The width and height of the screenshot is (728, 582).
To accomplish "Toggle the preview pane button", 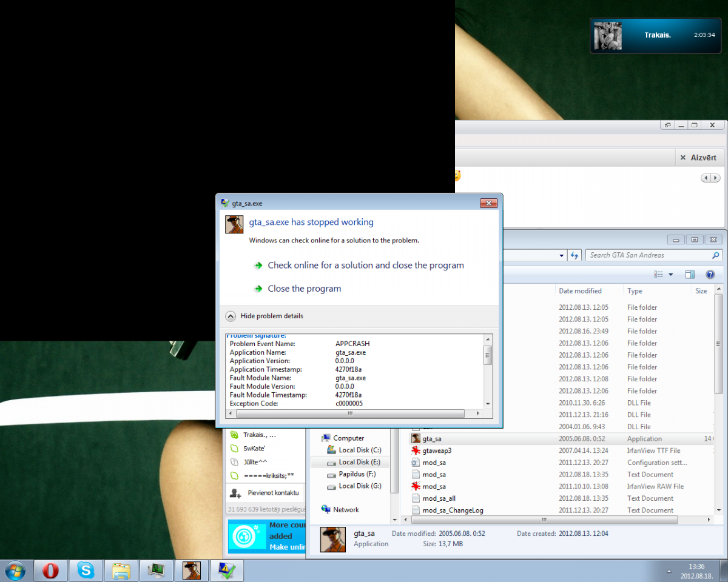I will coord(690,275).
